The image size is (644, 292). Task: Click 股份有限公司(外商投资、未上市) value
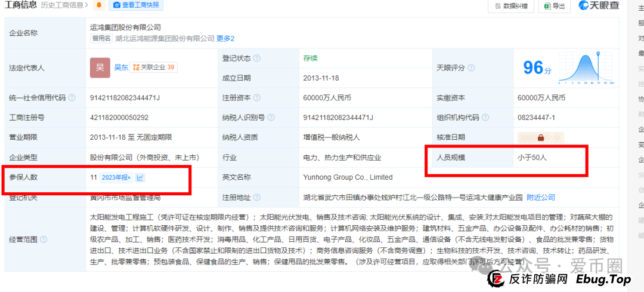click(x=144, y=158)
